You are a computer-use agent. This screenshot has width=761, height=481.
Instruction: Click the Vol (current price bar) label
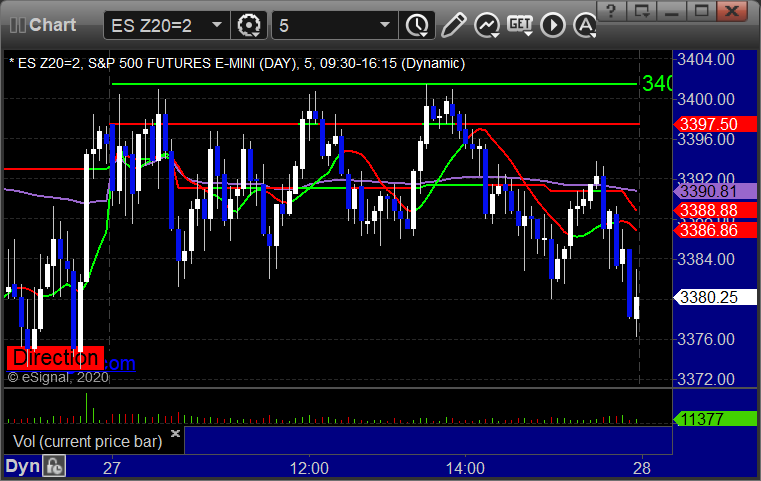87,441
